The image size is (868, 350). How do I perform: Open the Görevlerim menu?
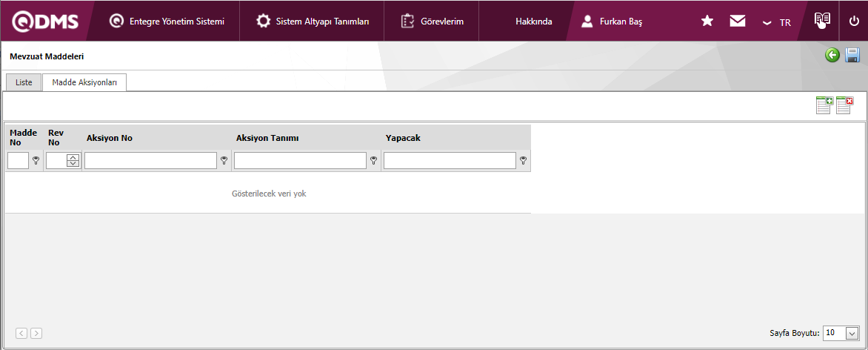(433, 22)
